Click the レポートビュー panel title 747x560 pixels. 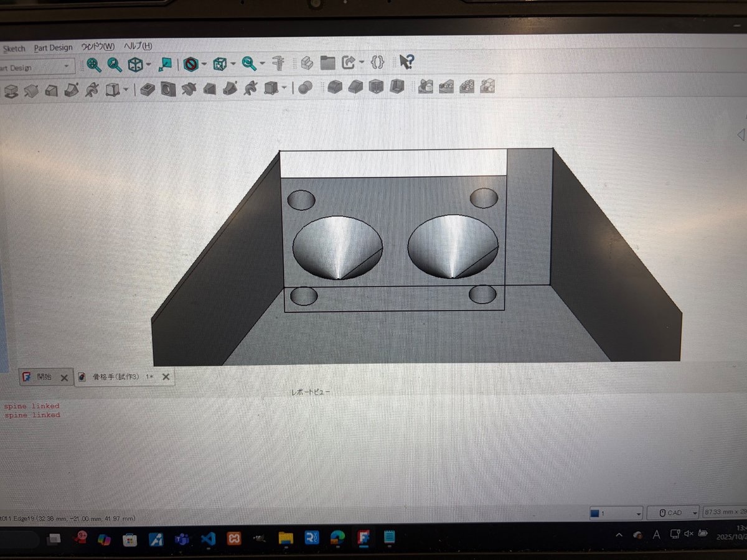pos(312,393)
